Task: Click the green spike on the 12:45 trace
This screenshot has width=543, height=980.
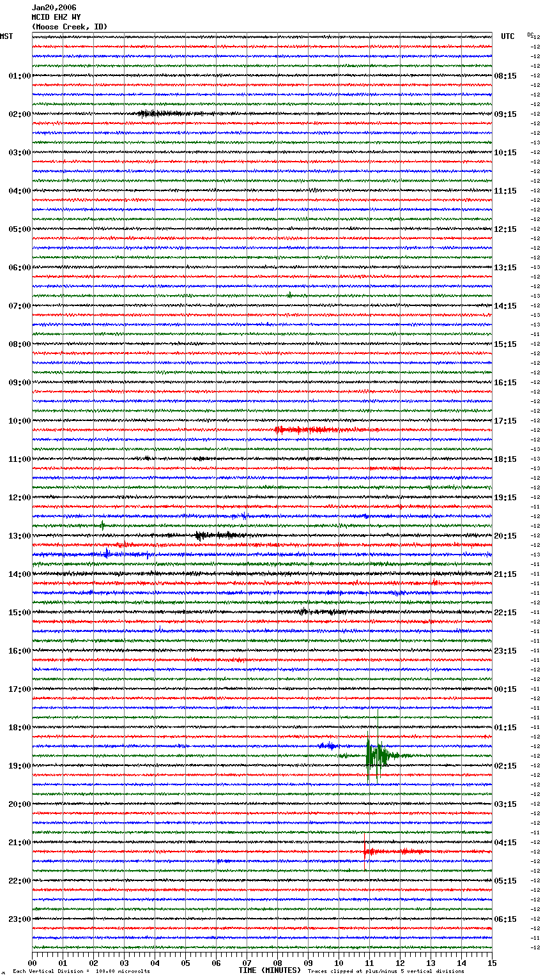Action: [x=103, y=525]
